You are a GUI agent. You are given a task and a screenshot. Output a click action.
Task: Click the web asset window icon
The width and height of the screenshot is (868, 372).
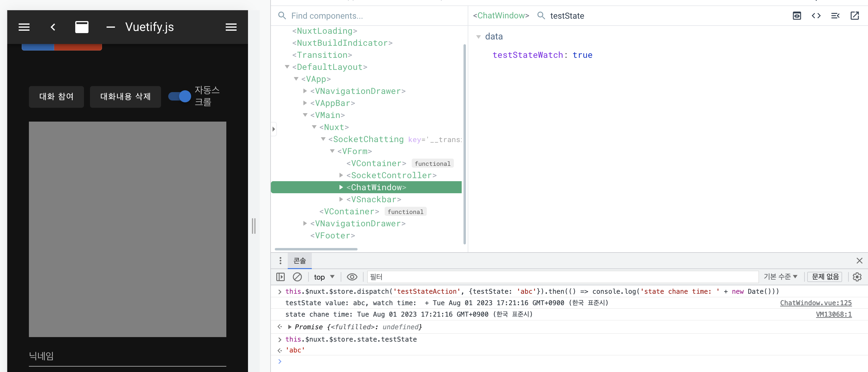(82, 27)
